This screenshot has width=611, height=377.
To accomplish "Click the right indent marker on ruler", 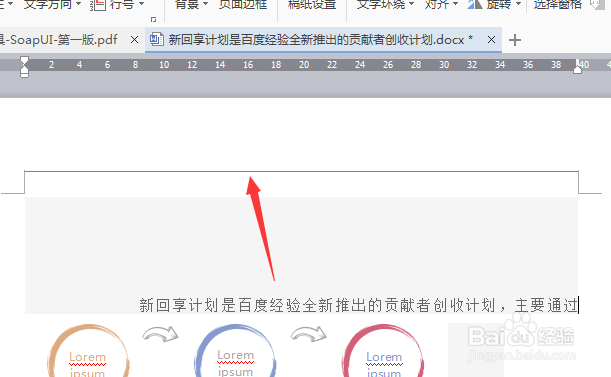I will click(x=577, y=68).
